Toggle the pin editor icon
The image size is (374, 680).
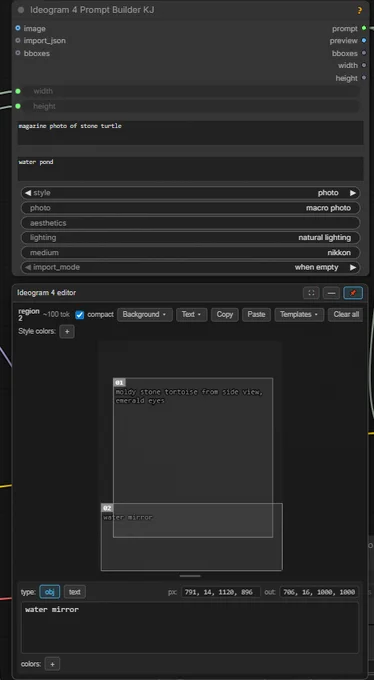[353, 293]
